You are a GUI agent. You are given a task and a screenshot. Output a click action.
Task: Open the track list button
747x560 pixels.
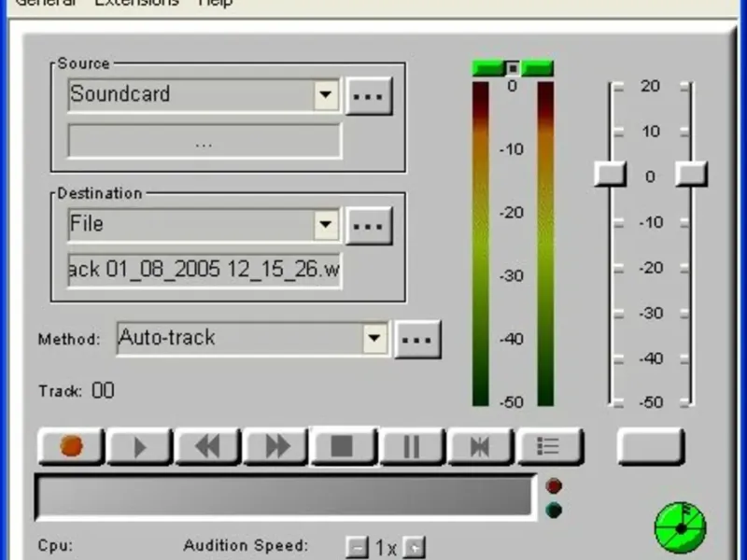coord(549,447)
